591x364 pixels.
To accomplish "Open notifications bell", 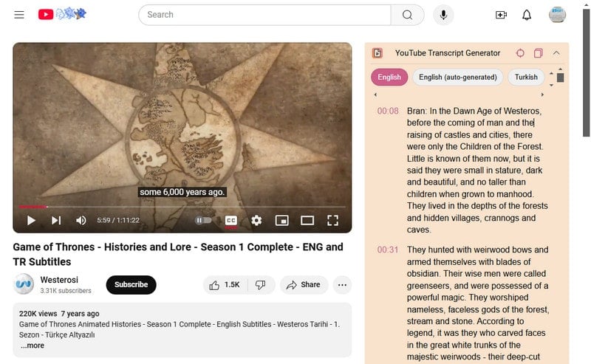I will tap(527, 15).
